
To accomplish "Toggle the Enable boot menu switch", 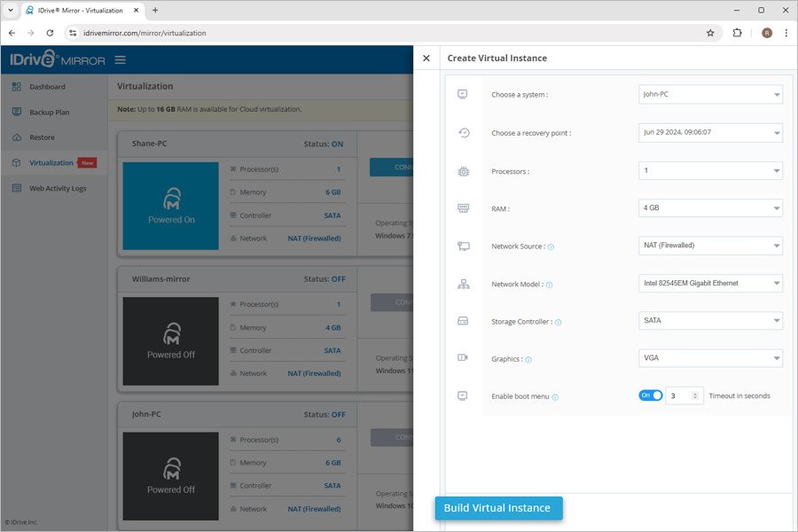I will (x=651, y=395).
